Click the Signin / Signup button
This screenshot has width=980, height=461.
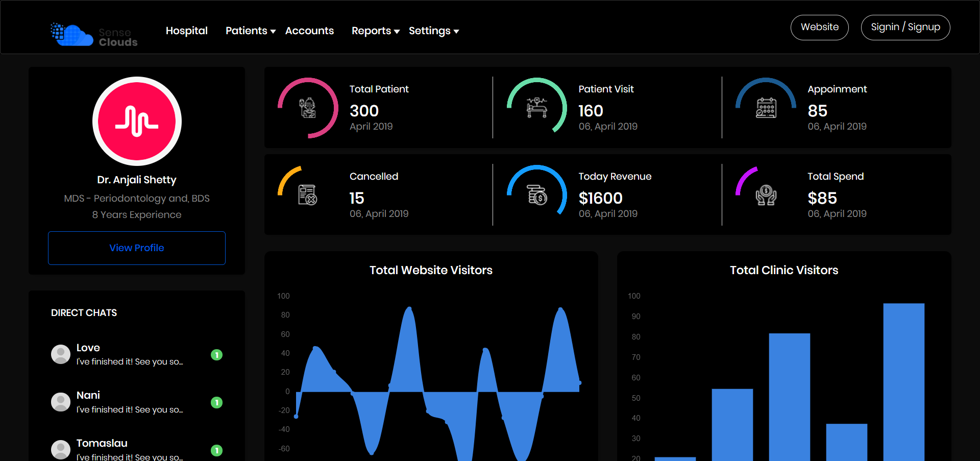click(x=905, y=27)
